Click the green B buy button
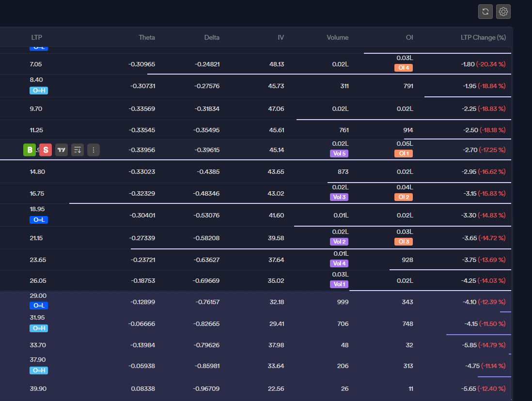The image size is (532, 401). tap(30, 150)
